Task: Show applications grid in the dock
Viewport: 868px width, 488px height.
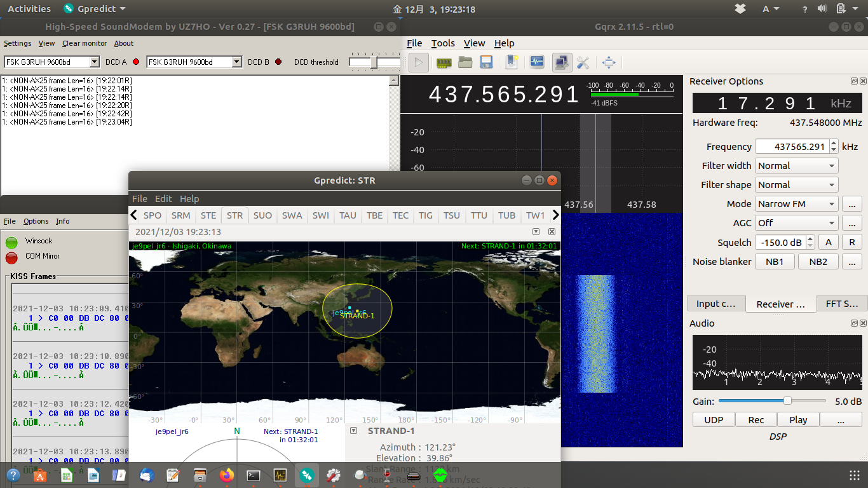Action: point(854,475)
